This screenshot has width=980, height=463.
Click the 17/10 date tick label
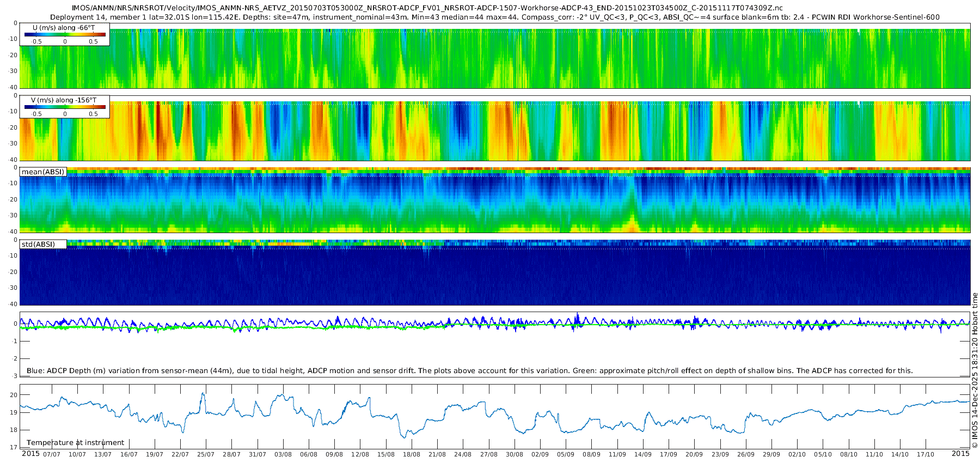pos(926,454)
